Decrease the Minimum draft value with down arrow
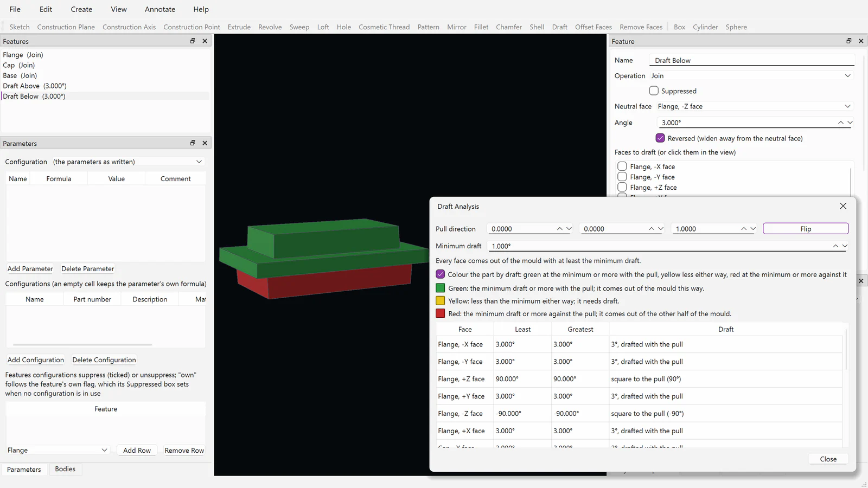Viewport: 868px width, 488px height. coord(845,246)
